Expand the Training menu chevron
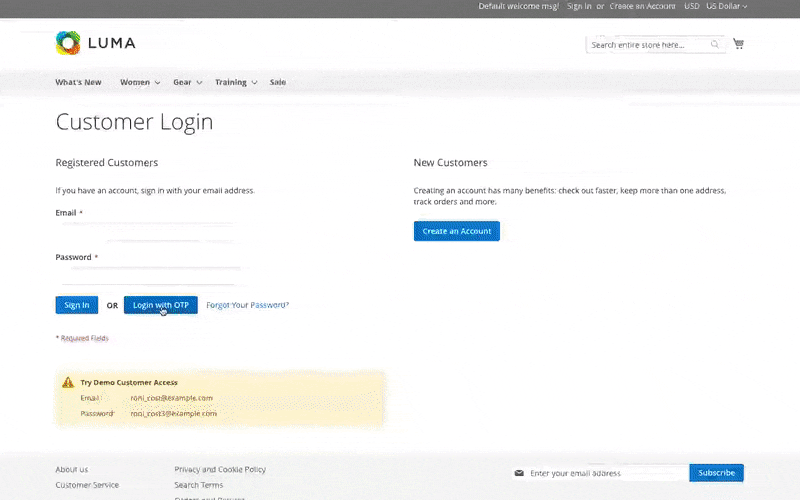This screenshot has width=800, height=500. click(x=254, y=83)
